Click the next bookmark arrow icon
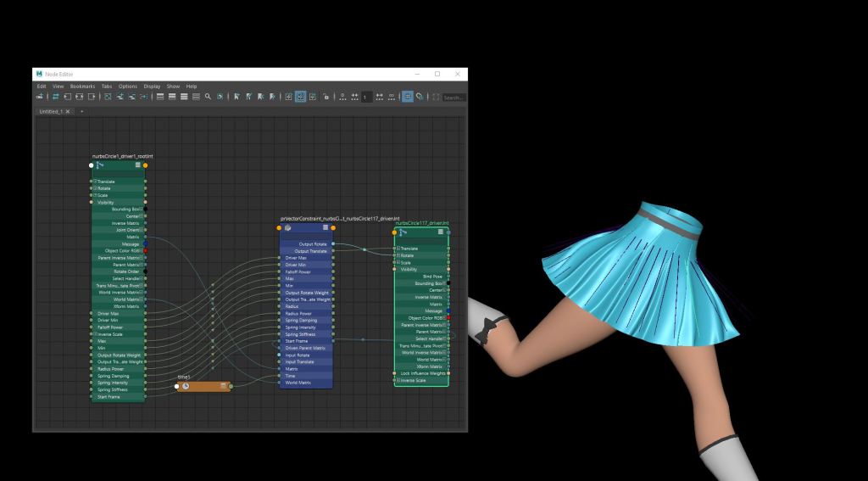Image resolution: width=868 pixels, height=481 pixels. (272, 97)
